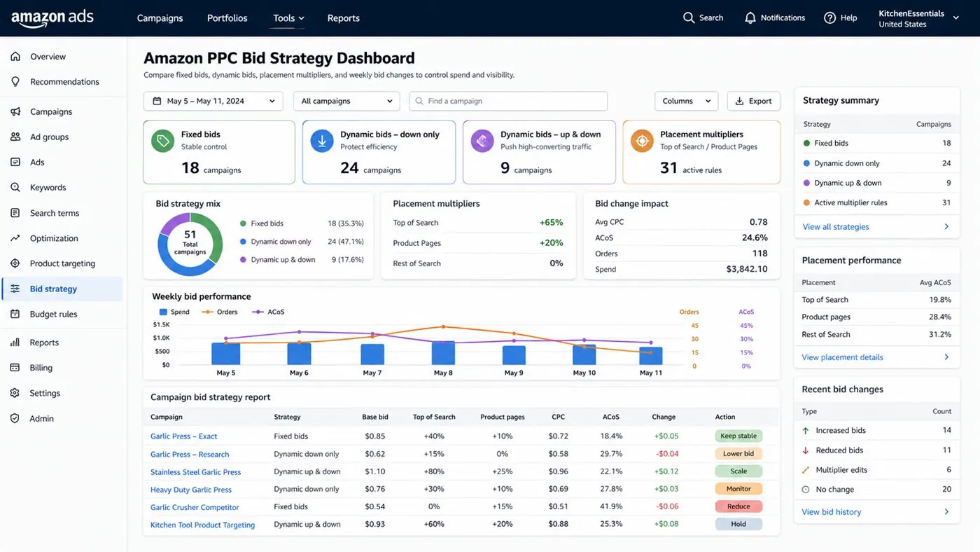Click the Monitor action badge
The height and width of the screenshot is (552, 980).
pos(738,489)
